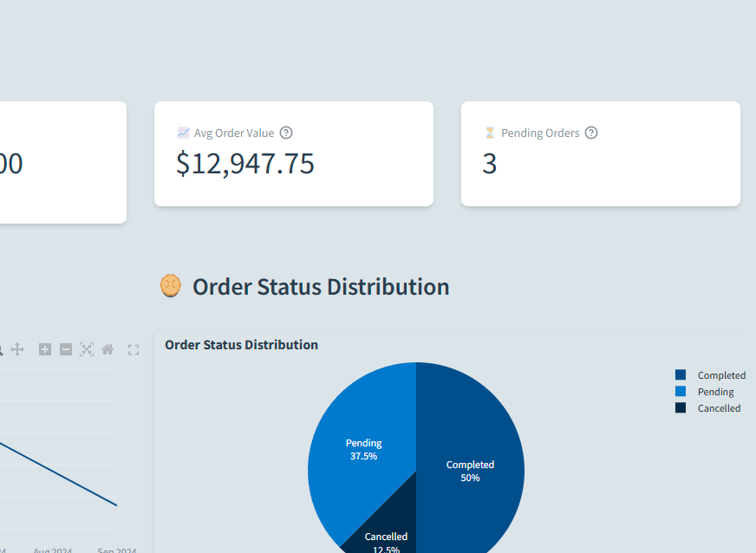Toggle Pending series in pie legend
The width and height of the screenshot is (756, 553).
pyautogui.click(x=715, y=392)
